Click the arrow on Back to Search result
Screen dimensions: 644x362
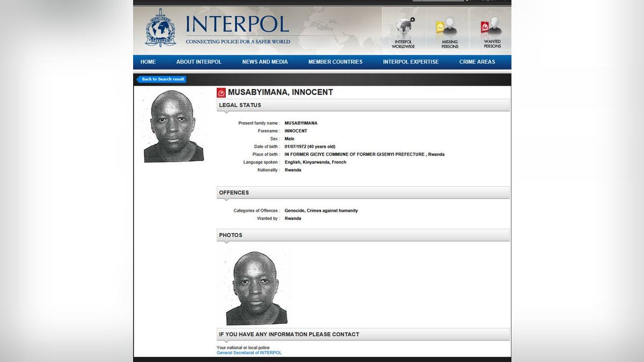pos(138,79)
